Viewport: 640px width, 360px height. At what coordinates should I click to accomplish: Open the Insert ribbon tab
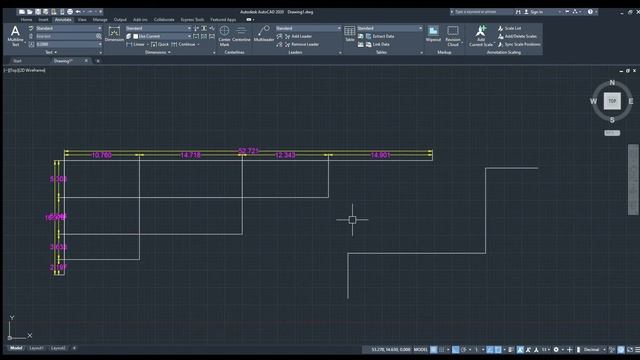(43, 20)
